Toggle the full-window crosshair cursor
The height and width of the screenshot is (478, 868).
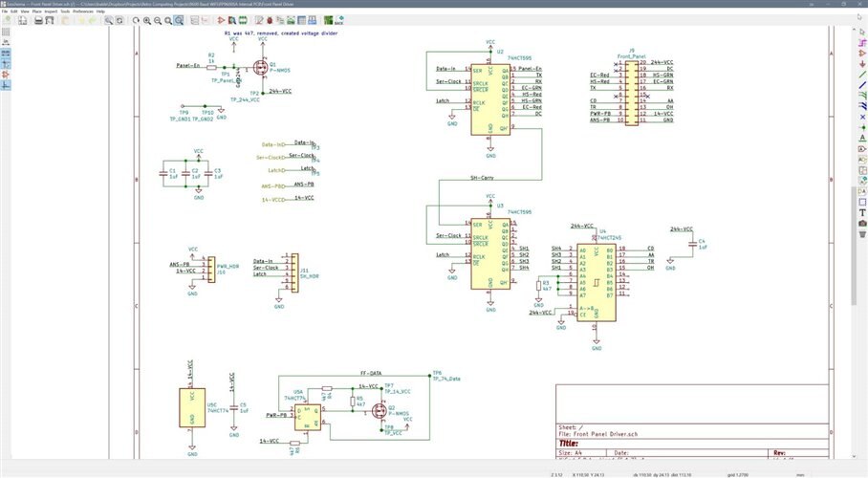click(5, 64)
